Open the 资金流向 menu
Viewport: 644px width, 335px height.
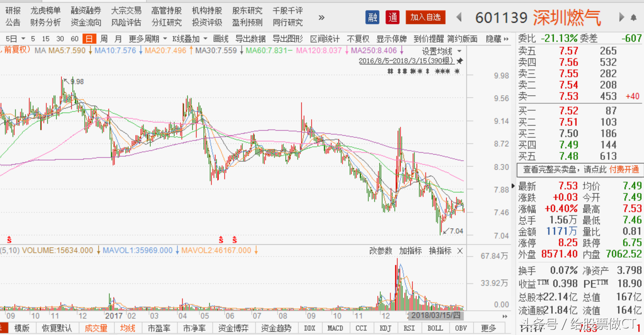(x=86, y=22)
